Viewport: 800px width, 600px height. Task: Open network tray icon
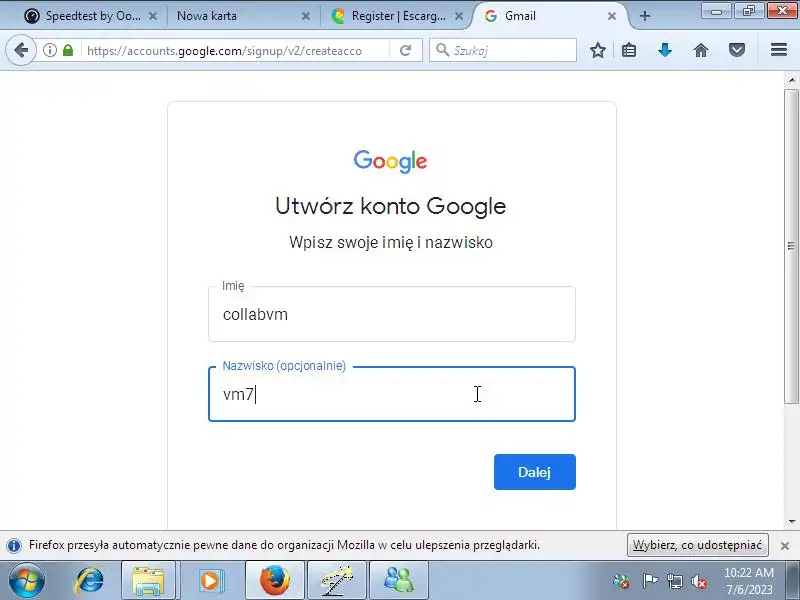(x=674, y=581)
